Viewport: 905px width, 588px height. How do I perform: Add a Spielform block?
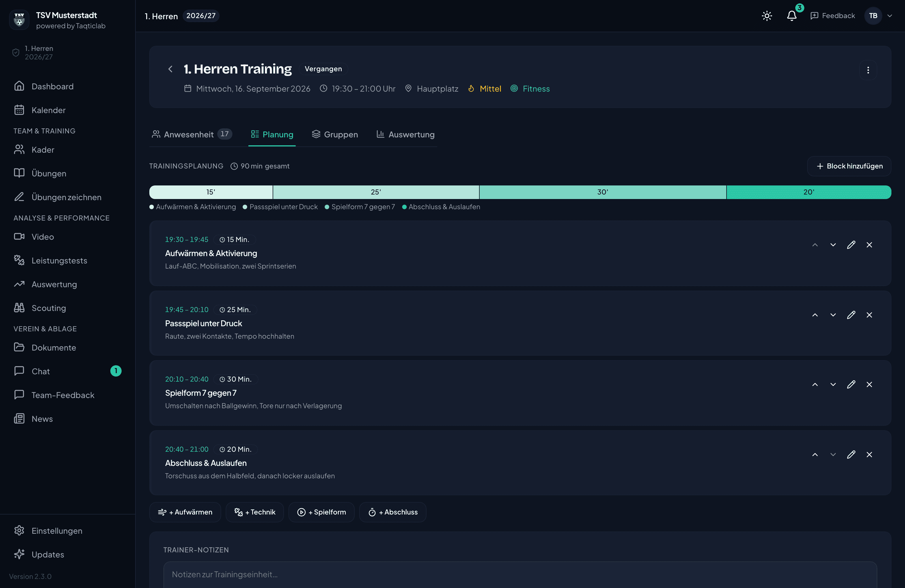pos(322,512)
